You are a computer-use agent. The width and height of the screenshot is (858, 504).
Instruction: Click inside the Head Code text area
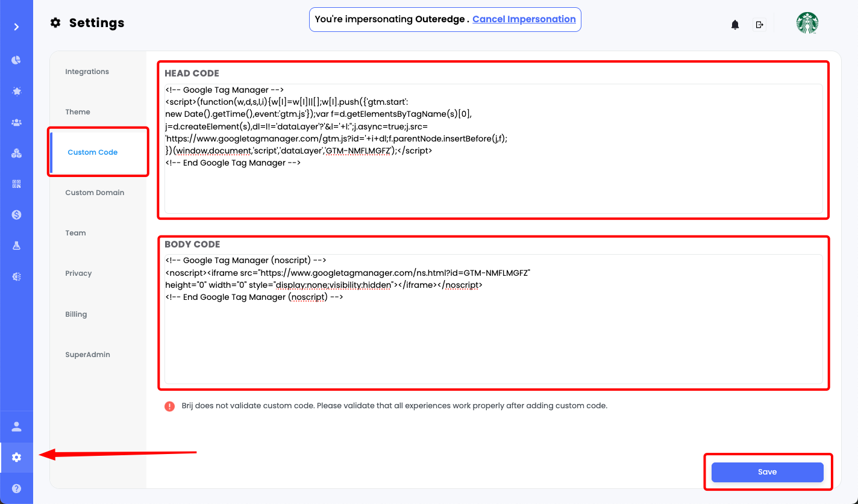(x=493, y=148)
